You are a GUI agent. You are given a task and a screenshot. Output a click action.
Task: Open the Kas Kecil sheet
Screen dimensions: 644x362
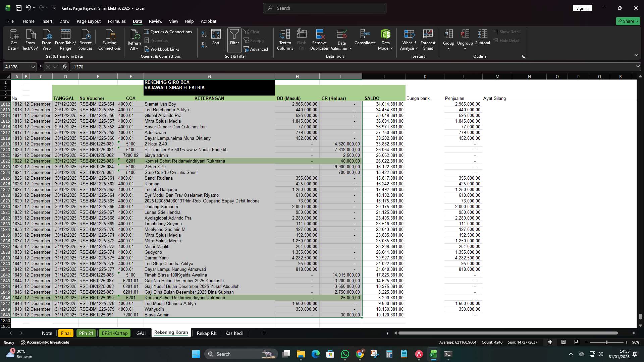(x=234, y=333)
